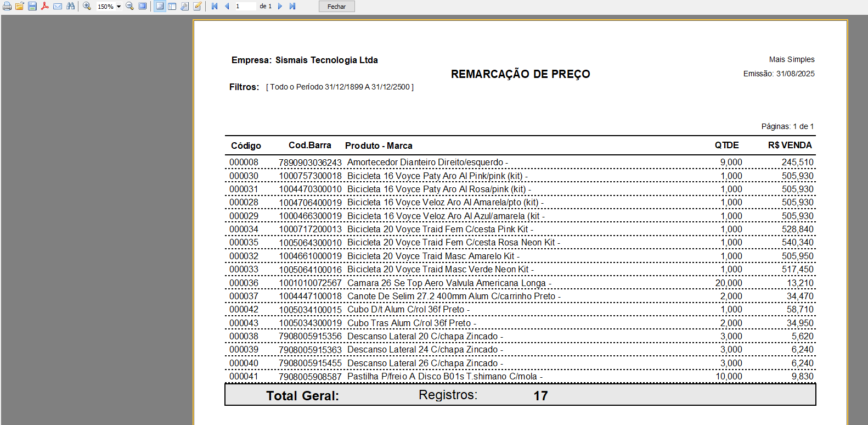This screenshot has height=425, width=868.
Task: Open page settings tool icon
Action: (x=185, y=7)
